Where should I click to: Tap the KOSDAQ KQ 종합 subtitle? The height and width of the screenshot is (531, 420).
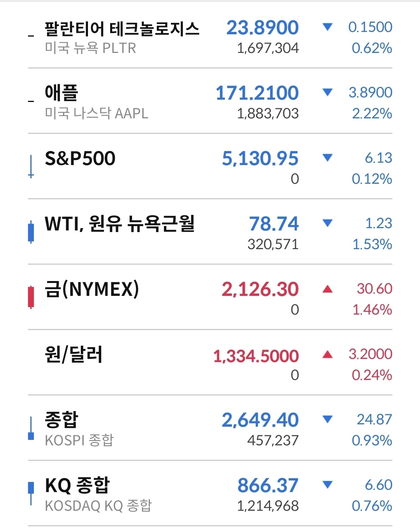tap(98, 506)
